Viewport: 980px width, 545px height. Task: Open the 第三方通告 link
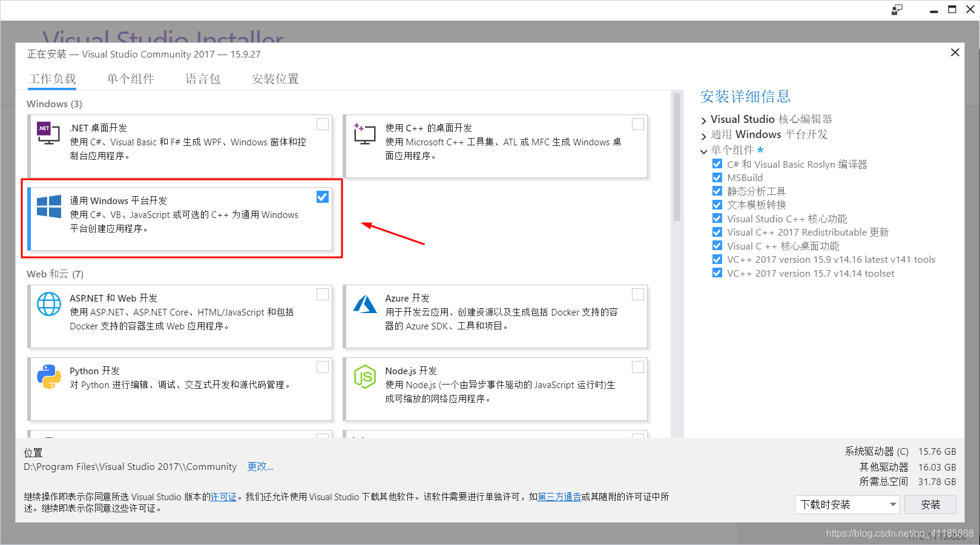tap(559, 497)
